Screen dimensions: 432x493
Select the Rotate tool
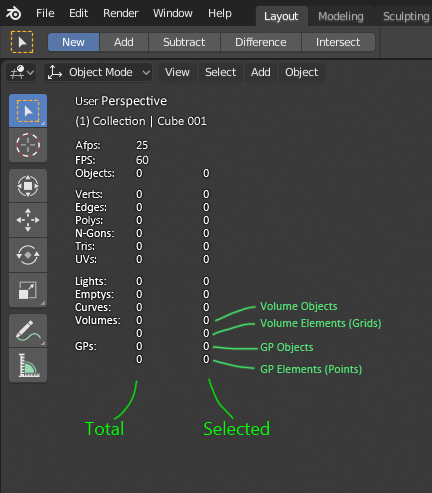[28, 255]
